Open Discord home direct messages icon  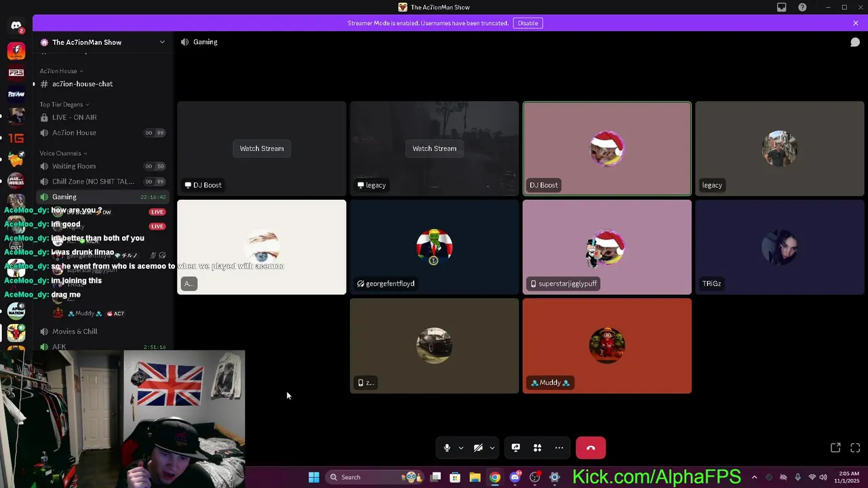16,26
